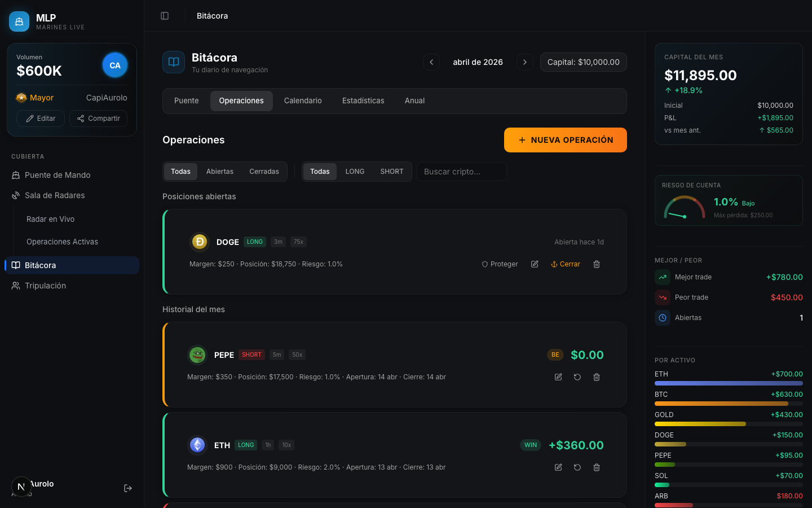Open the Estadísticas tab
This screenshot has width=812, height=508.
point(363,101)
